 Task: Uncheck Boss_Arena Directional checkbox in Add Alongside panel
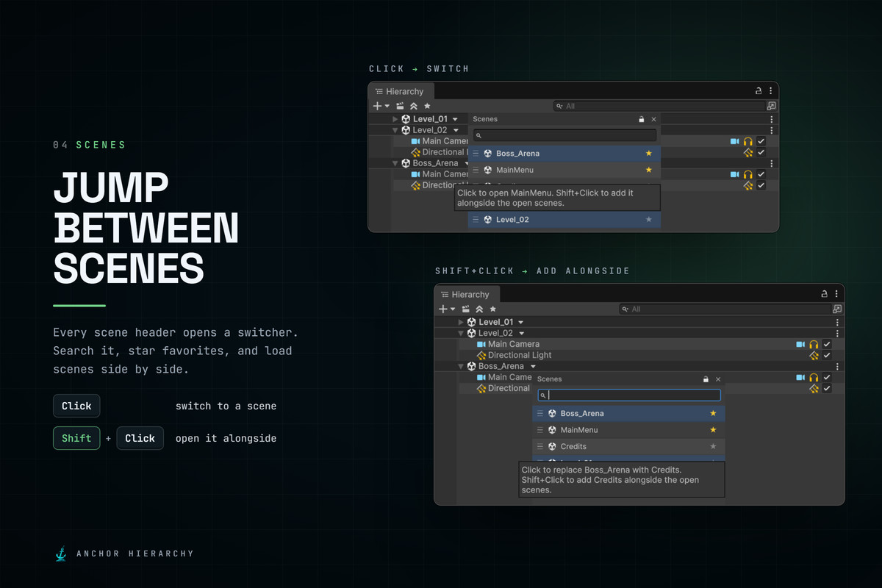828,388
